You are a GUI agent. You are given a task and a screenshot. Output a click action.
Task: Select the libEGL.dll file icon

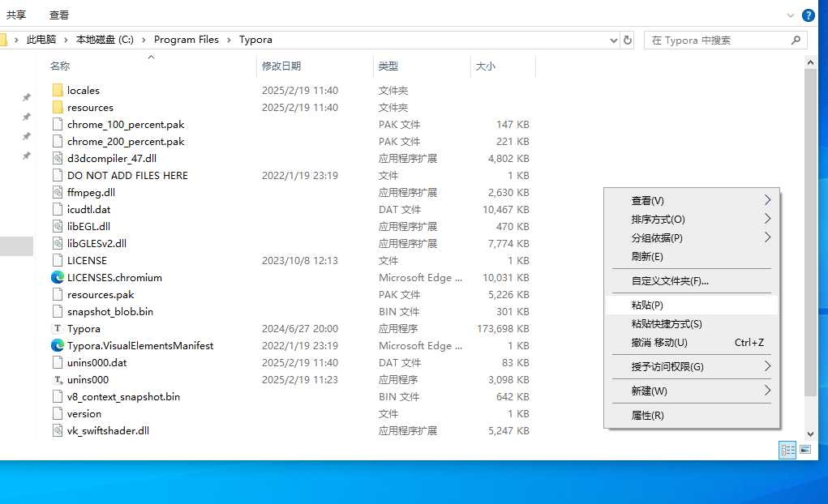coord(58,226)
